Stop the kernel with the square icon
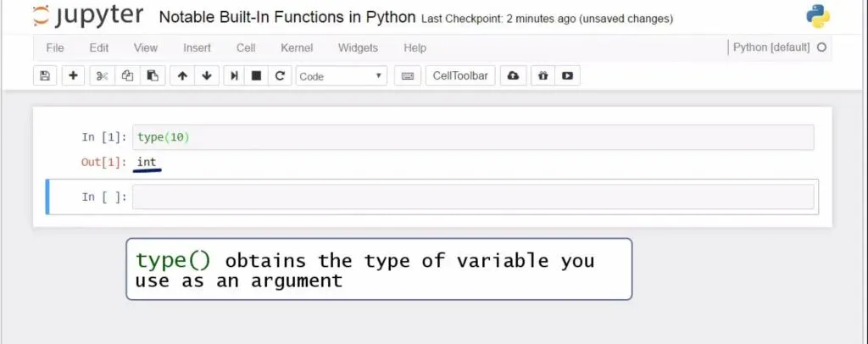Viewport: 868px width, 344px height. (256, 76)
